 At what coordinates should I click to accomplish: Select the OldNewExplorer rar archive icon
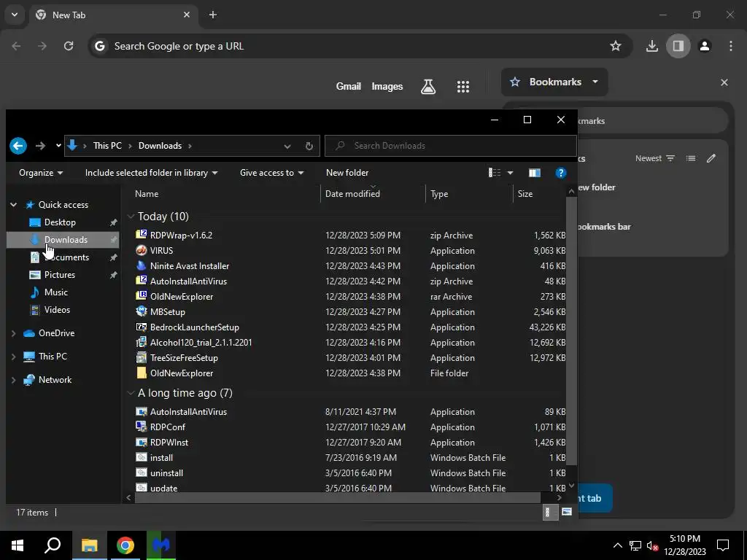pos(141,296)
